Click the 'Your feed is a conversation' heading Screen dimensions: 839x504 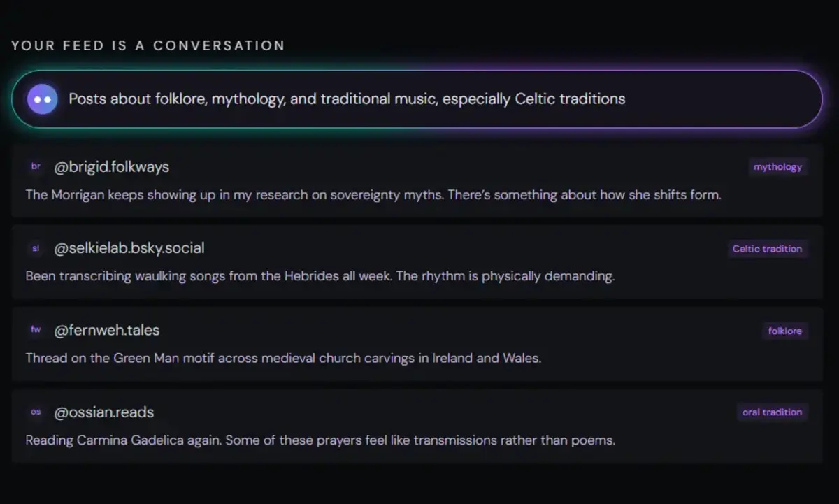click(x=148, y=45)
